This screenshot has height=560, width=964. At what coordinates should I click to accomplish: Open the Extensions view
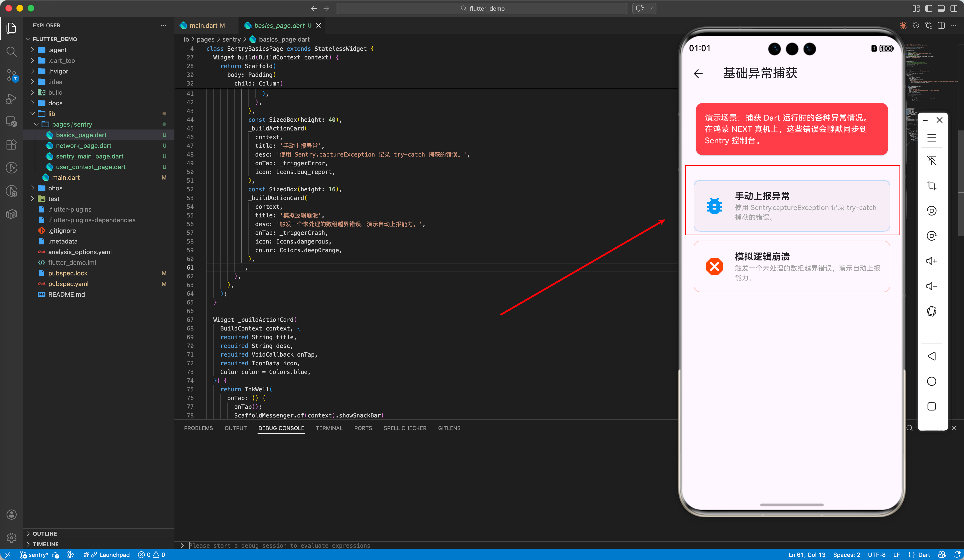[12, 144]
